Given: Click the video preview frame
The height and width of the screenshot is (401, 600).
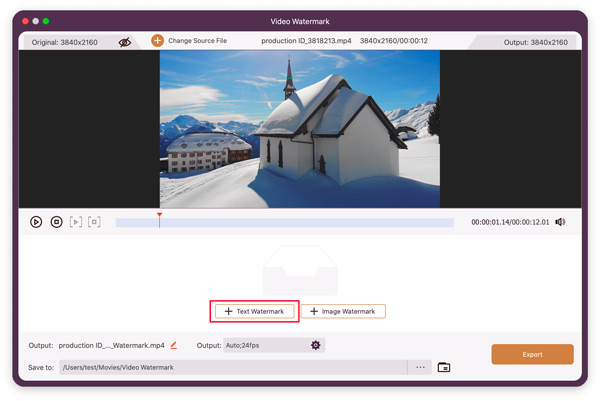Looking at the screenshot, I should click(x=300, y=129).
